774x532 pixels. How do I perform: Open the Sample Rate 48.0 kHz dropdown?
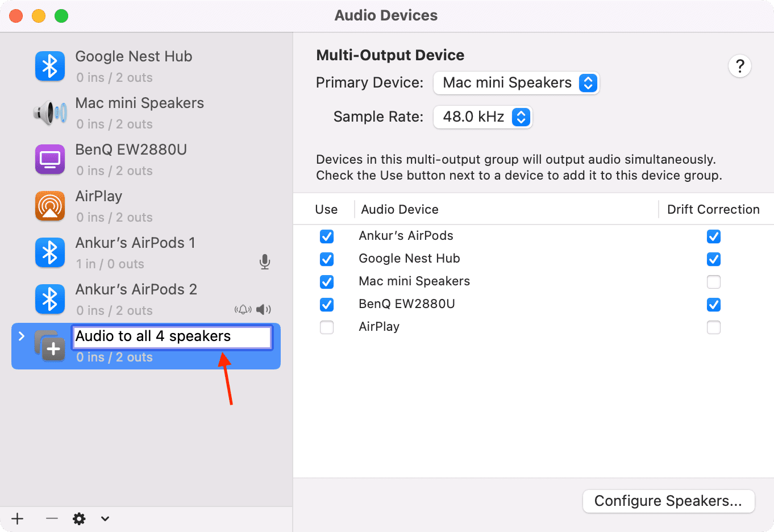[x=482, y=117]
